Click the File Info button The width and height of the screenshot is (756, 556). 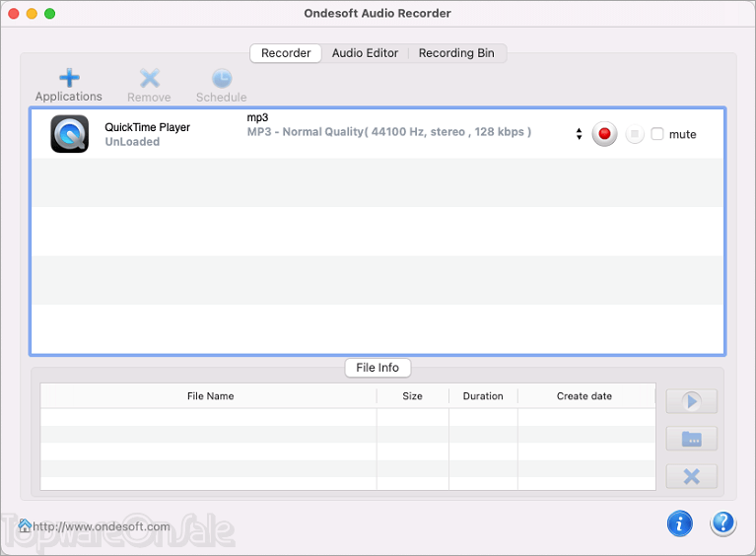click(378, 368)
